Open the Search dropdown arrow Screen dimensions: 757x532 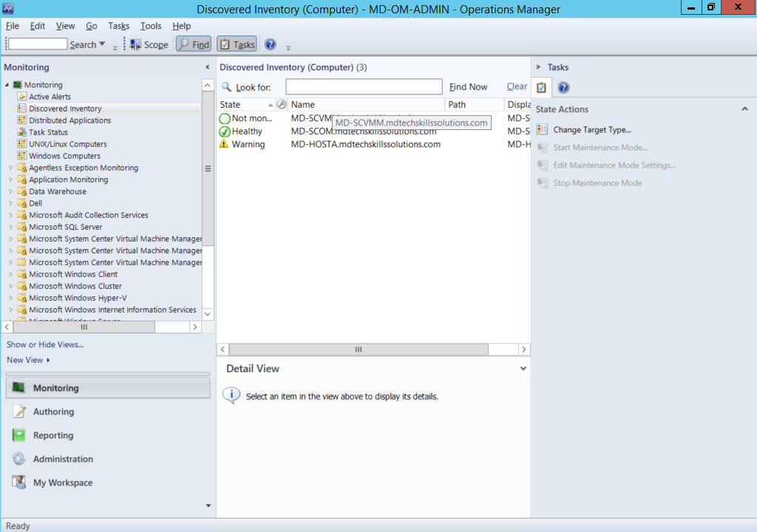pos(102,44)
